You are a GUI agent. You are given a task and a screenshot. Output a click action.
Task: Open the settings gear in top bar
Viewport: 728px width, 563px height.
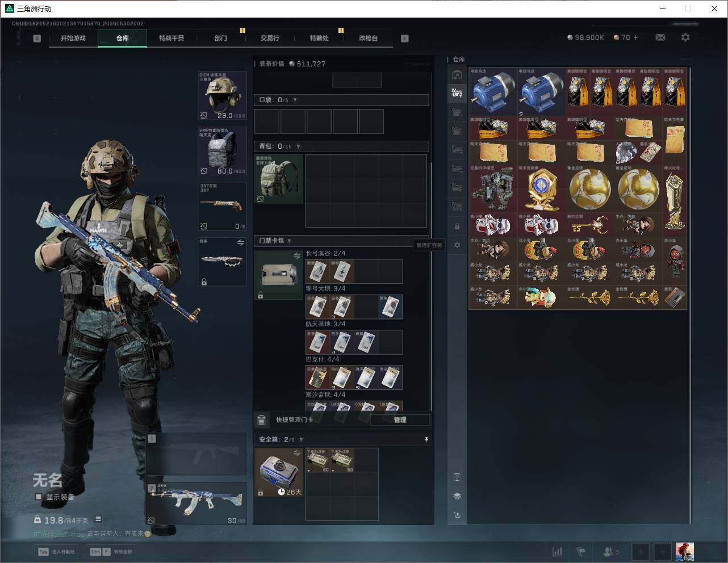[685, 37]
